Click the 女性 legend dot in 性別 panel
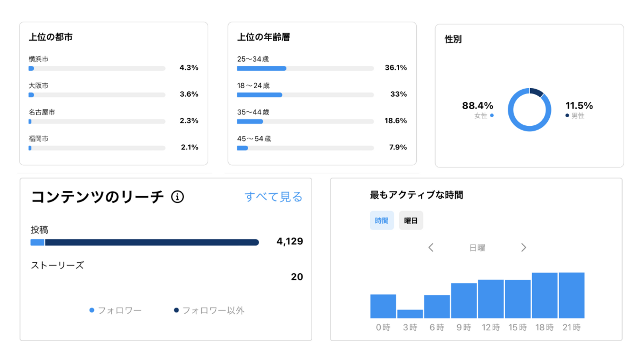The width and height of the screenshot is (644, 361). pos(492,115)
